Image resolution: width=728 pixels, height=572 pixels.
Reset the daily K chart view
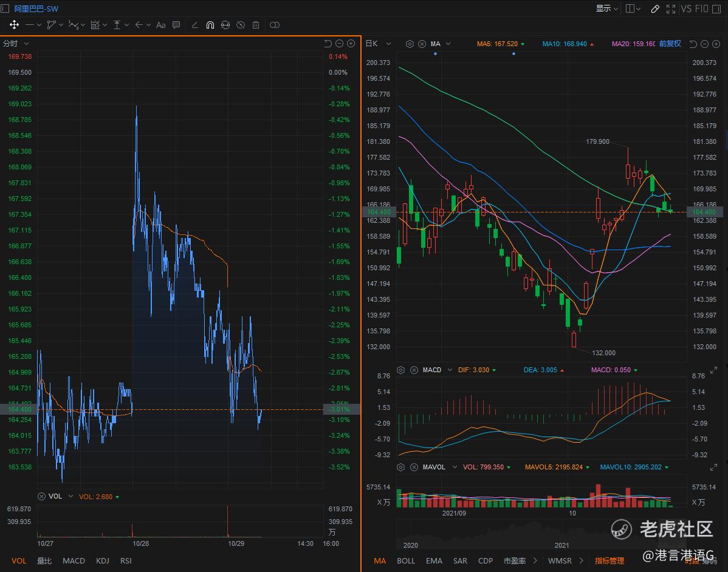(693, 44)
